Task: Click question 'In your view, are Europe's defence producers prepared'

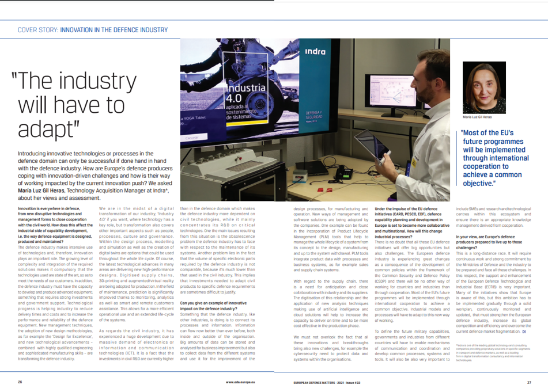Action: (489, 242)
